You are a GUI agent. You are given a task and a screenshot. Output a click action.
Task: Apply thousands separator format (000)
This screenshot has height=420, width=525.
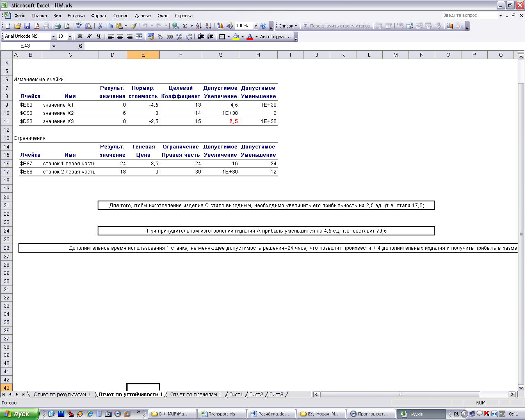point(170,37)
